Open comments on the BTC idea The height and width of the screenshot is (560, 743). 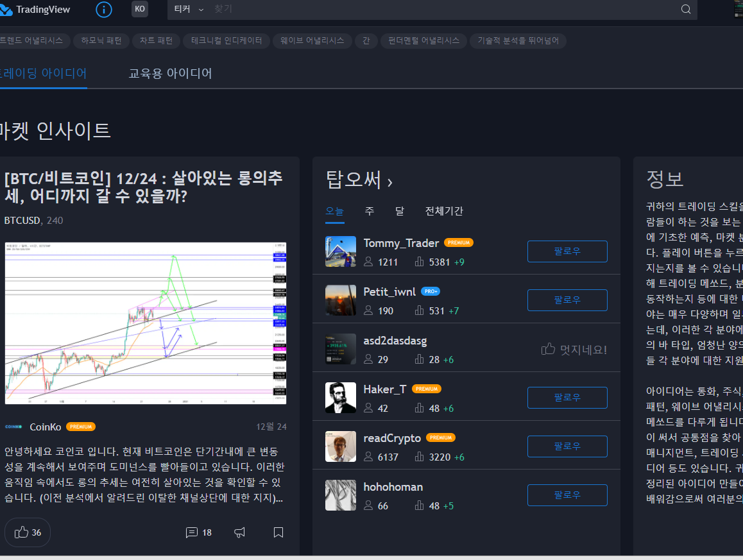click(x=198, y=532)
